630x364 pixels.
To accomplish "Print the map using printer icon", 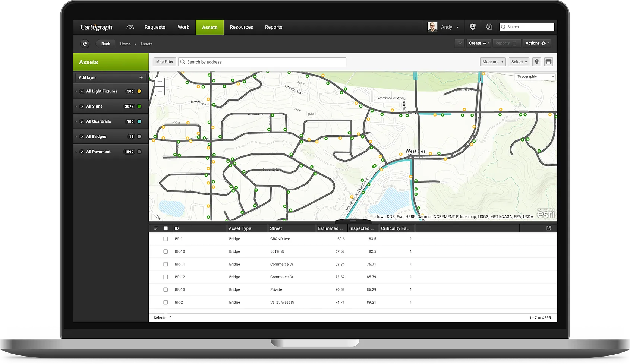I will (x=548, y=62).
